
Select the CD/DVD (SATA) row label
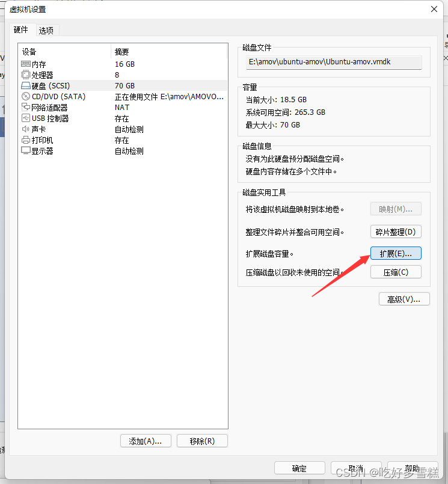(x=59, y=97)
